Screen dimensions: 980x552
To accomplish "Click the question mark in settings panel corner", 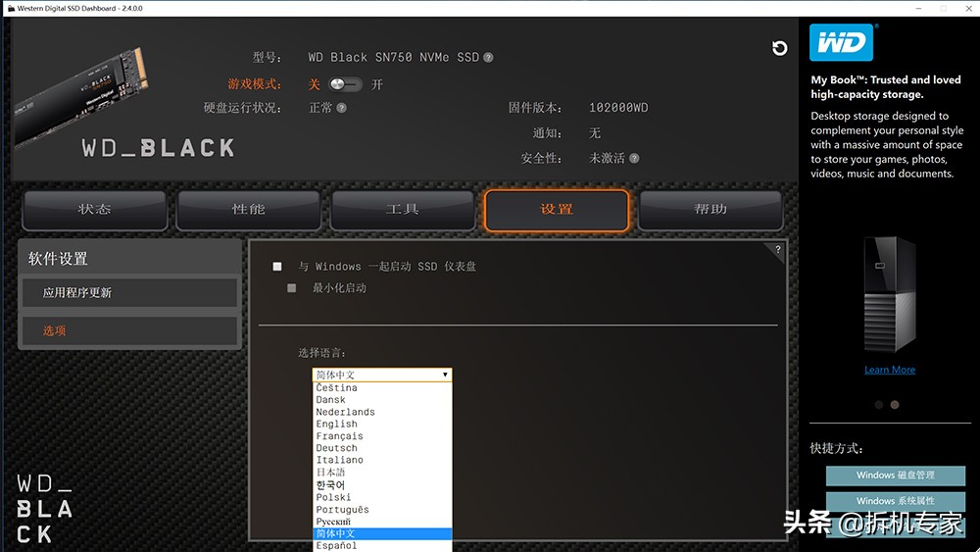I will [778, 250].
